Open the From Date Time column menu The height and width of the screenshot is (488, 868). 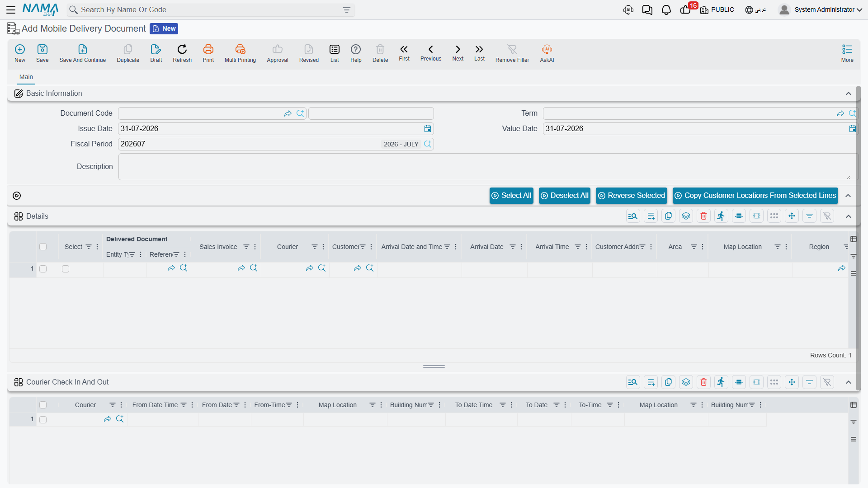click(x=192, y=405)
